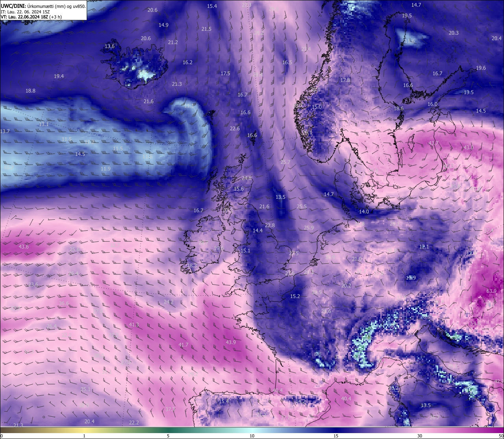Click the 15.1 value over Wales
The width and height of the screenshot is (504, 439).
[x=245, y=250]
